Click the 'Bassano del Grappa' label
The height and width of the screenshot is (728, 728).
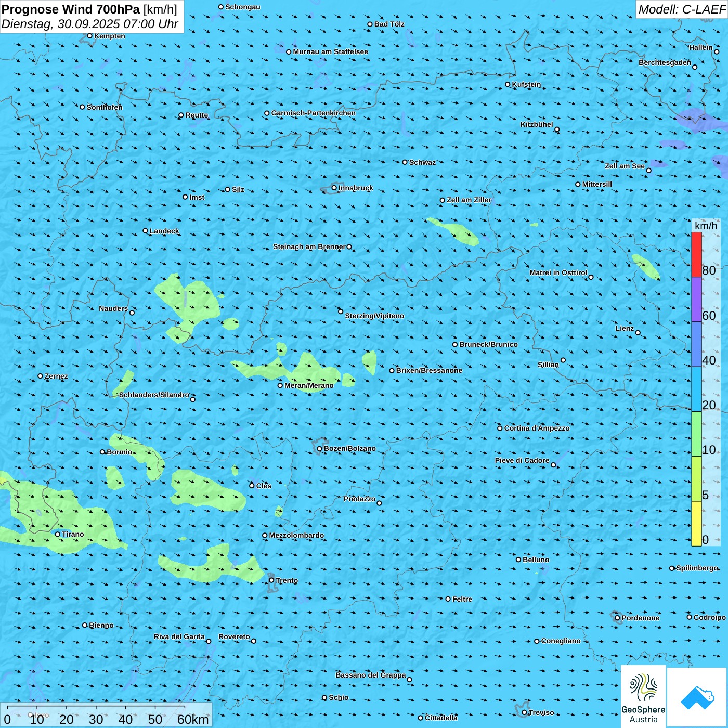[x=371, y=675]
